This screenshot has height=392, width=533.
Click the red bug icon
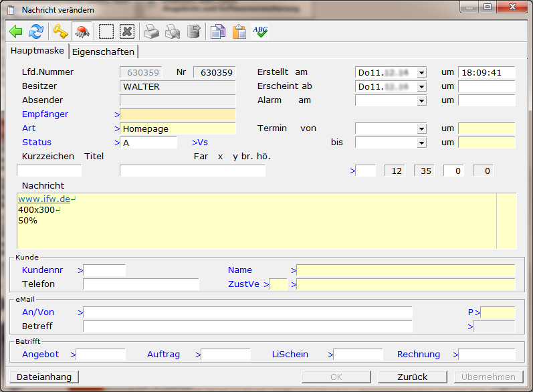click(x=82, y=31)
